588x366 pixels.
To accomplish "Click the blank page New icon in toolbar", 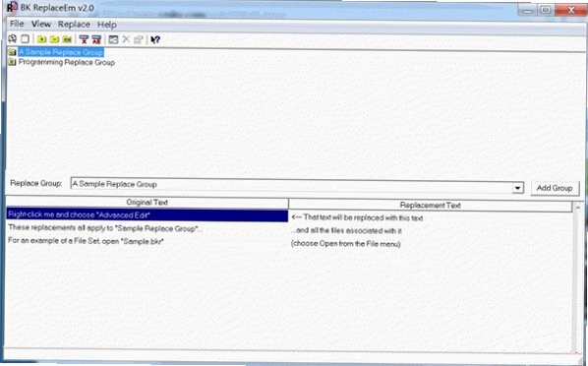I will click(25, 39).
